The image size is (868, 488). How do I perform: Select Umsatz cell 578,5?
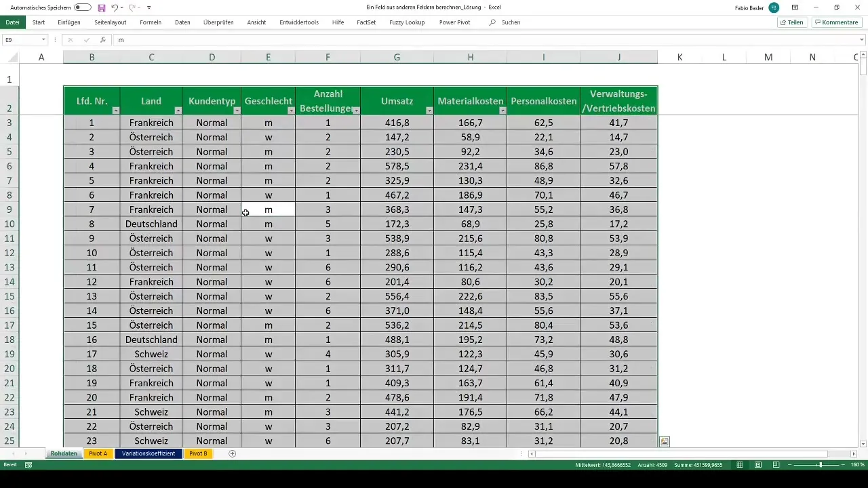(397, 166)
